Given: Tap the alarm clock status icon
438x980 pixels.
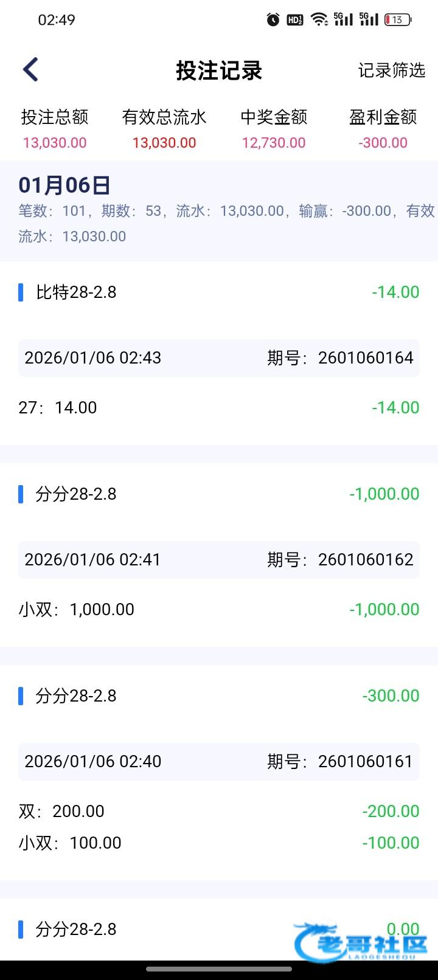Looking at the screenshot, I should [x=273, y=20].
